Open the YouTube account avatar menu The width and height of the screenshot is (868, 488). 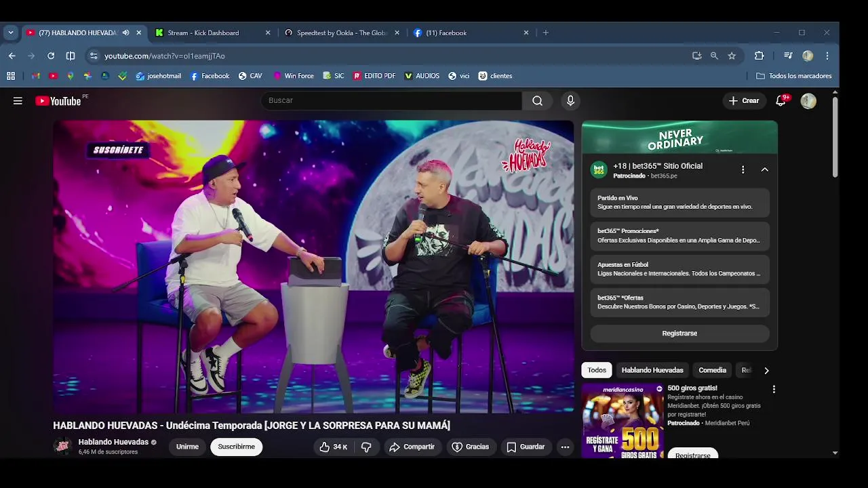pyautogui.click(x=808, y=101)
